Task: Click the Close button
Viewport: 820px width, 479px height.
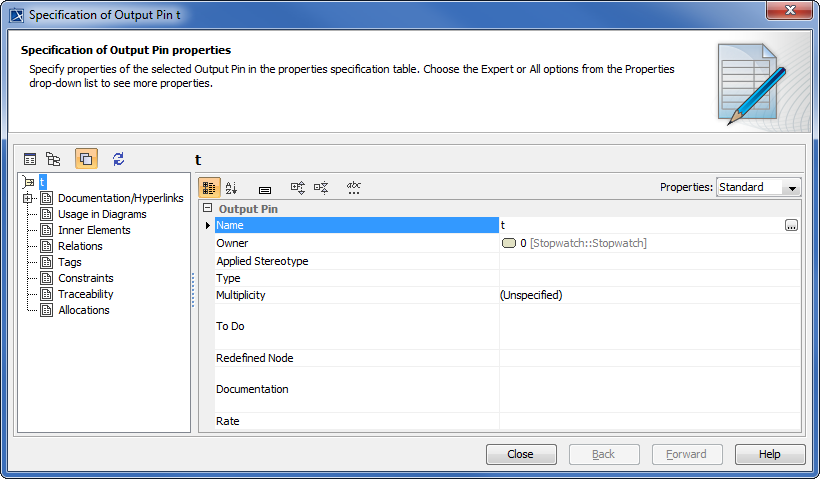Action: click(x=521, y=454)
